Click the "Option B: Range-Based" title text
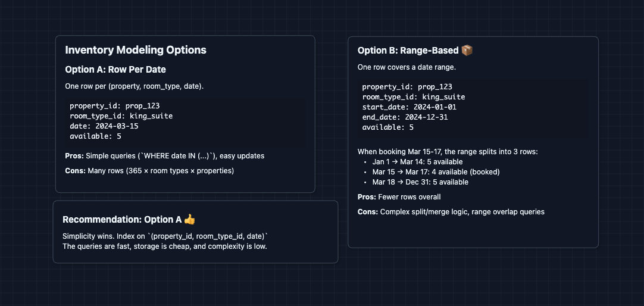 click(x=408, y=51)
